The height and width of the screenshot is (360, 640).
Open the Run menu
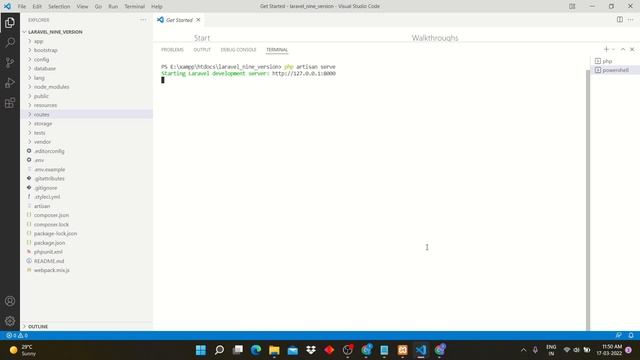[x=113, y=7]
